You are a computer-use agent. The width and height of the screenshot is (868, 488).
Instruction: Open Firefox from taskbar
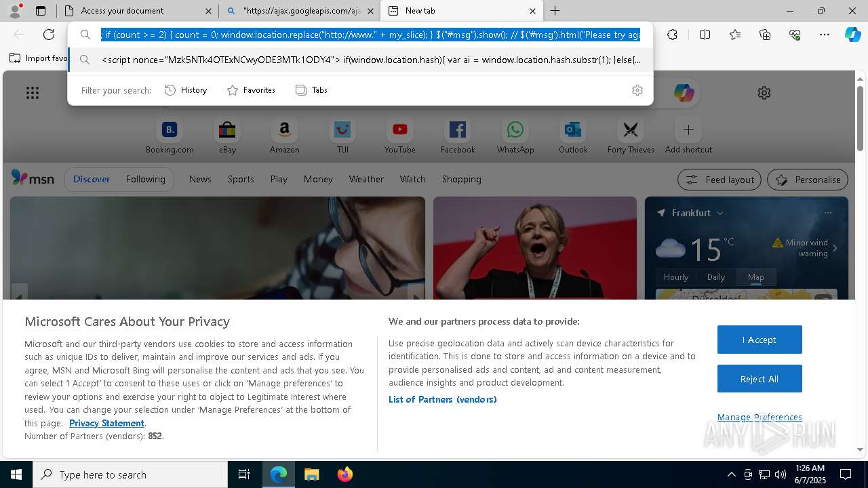tap(345, 474)
